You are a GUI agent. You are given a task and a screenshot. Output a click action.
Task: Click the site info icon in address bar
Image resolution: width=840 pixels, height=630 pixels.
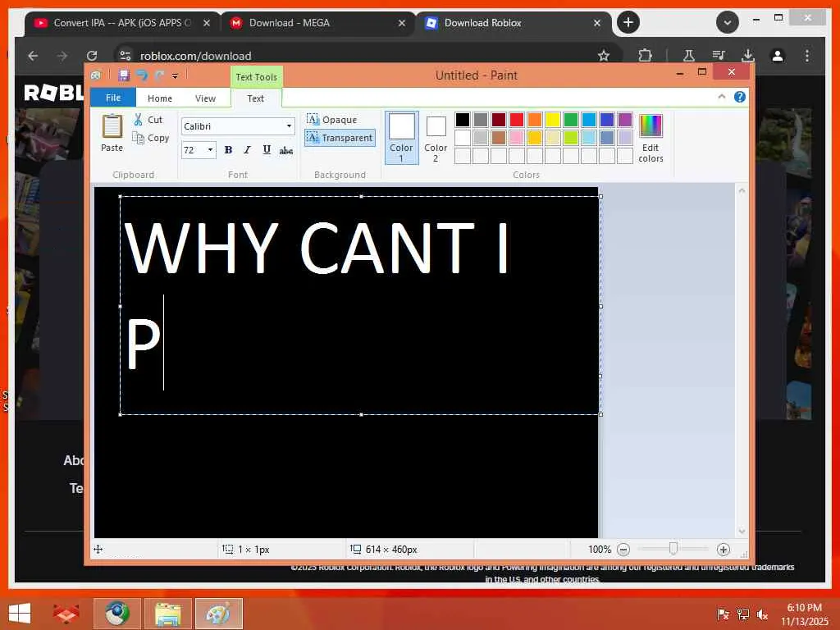tap(126, 56)
